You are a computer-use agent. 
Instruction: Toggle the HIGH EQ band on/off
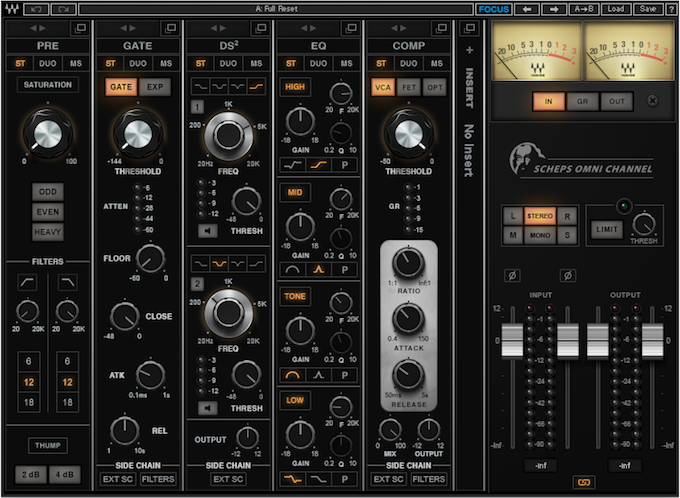pos(295,87)
